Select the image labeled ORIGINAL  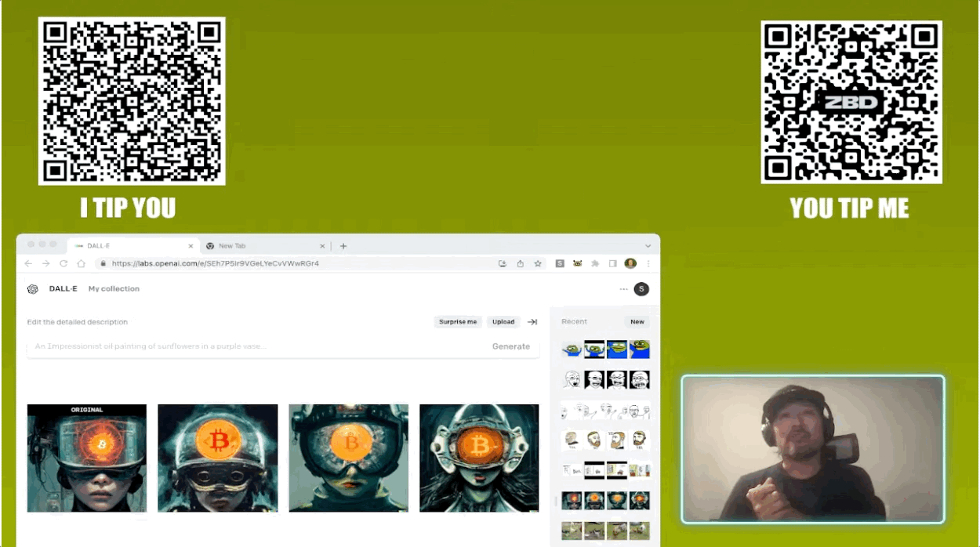click(x=87, y=458)
